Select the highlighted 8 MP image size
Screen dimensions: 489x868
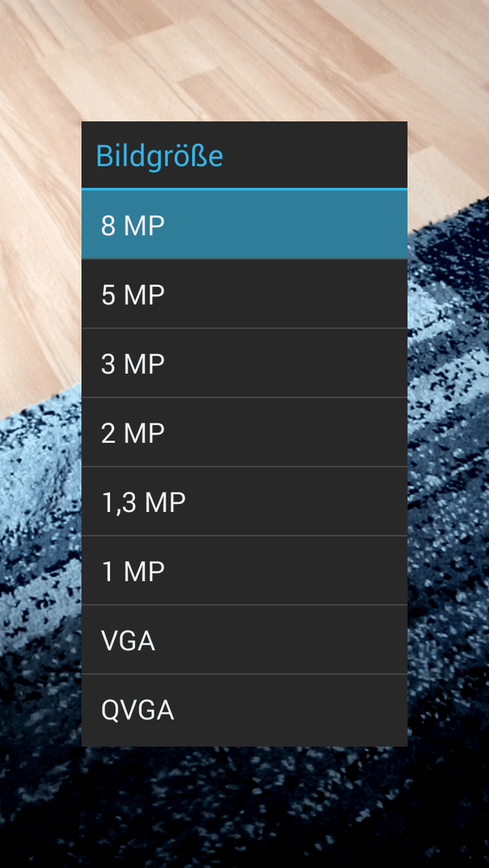click(244, 225)
